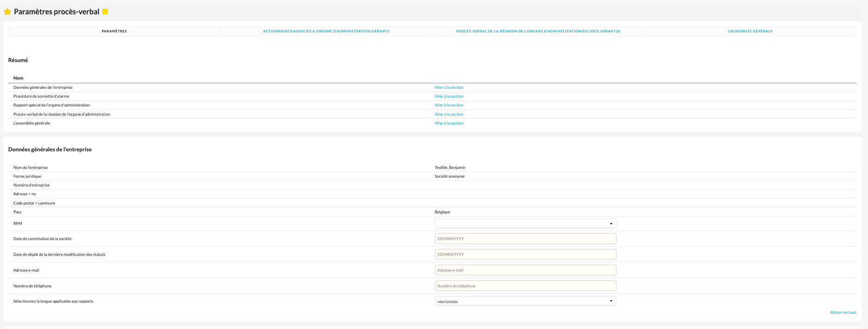Open the report language dropdown showing néerlandais
868x329 pixels.
[x=526, y=301]
